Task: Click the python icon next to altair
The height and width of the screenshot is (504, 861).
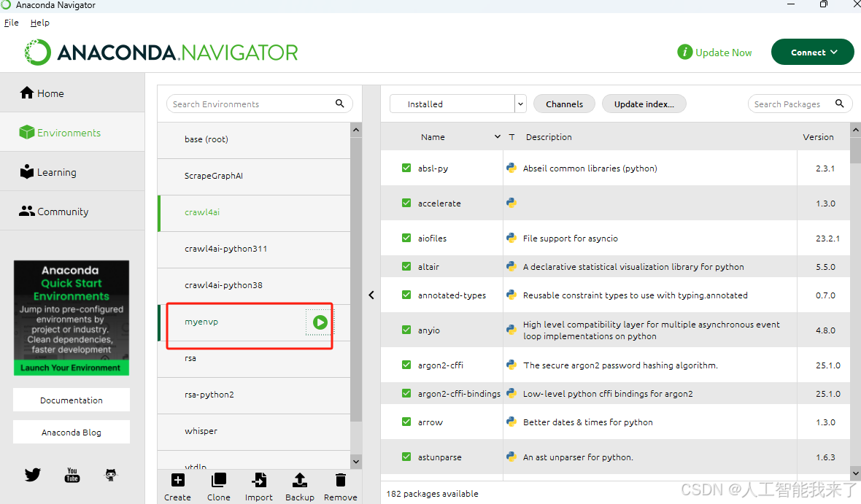Action: 511,266
